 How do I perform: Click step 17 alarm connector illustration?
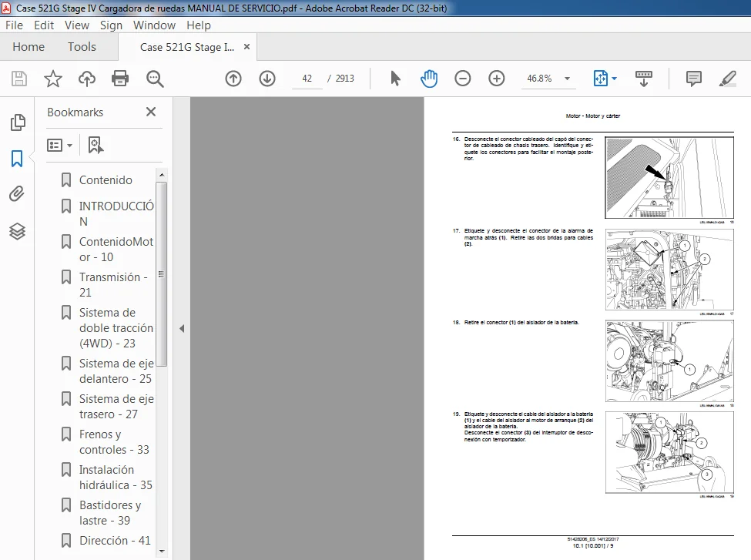pos(669,270)
